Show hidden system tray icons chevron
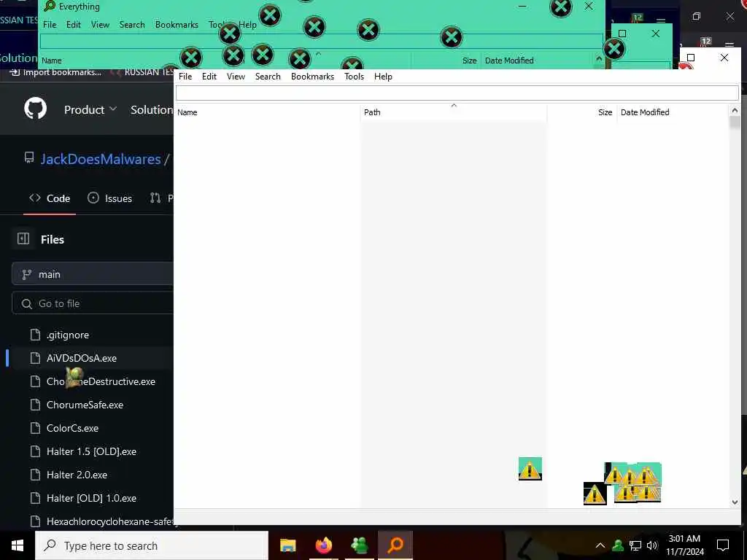The image size is (747, 560). tap(600, 545)
